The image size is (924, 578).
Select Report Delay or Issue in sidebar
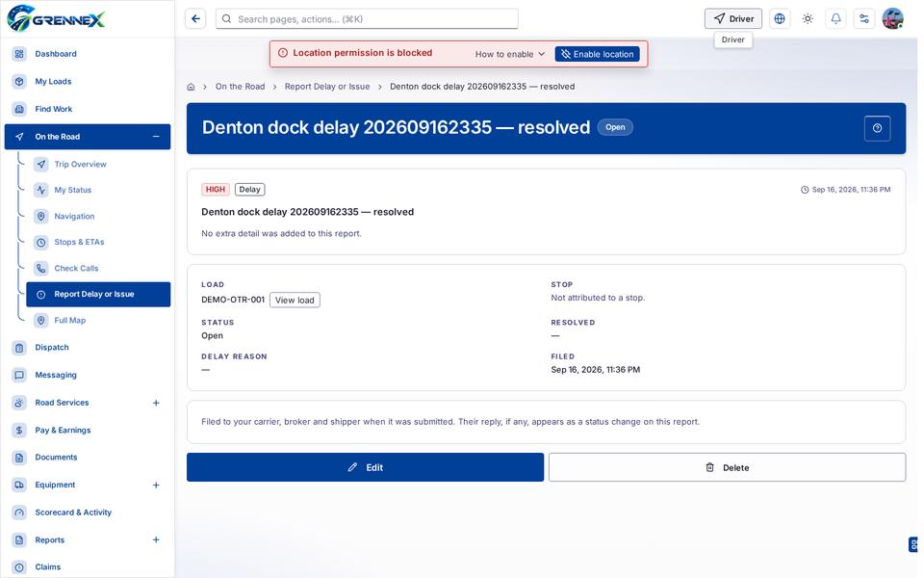98,295
